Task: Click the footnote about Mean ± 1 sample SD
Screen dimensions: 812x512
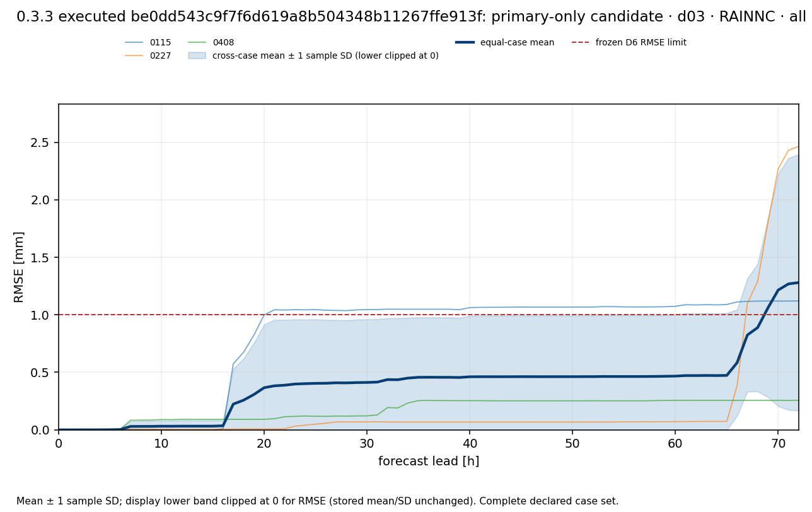Action: click(317, 501)
